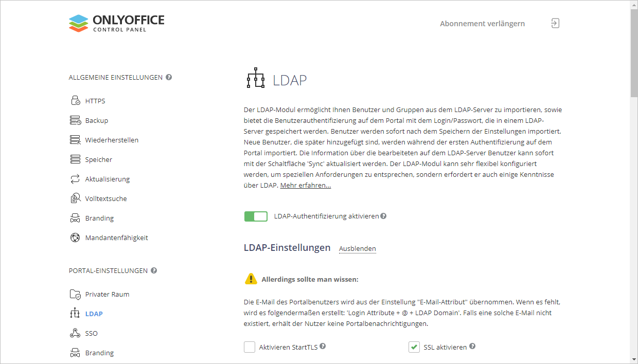Click help icon next to Portal-Einstellungen
This screenshot has width=638, height=364.
(x=154, y=270)
